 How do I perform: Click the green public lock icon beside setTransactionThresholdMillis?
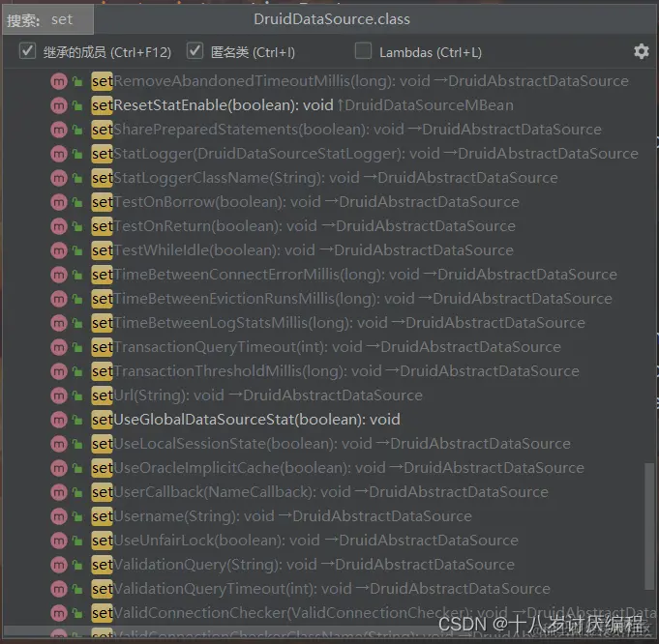[x=77, y=371]
